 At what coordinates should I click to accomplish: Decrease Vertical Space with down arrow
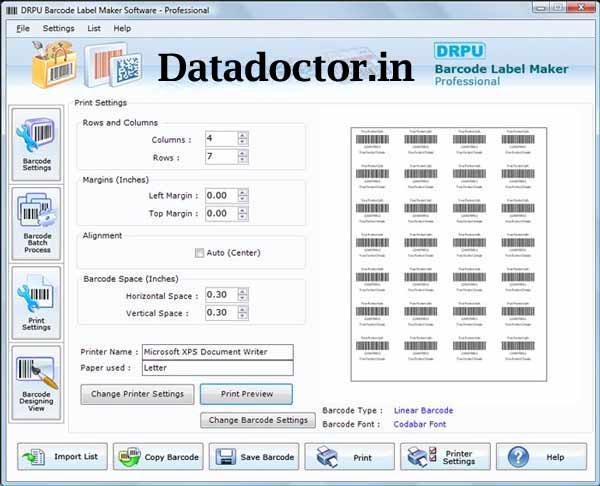pos(243,316)
